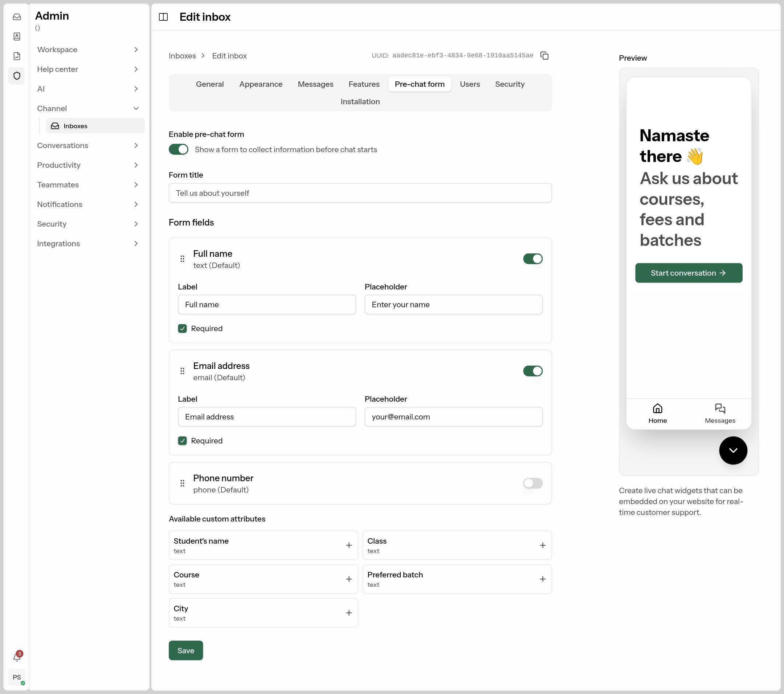Add the Class attribute with plus icon
This screenshot has height=694, width=784.
[x=543, y=545]
